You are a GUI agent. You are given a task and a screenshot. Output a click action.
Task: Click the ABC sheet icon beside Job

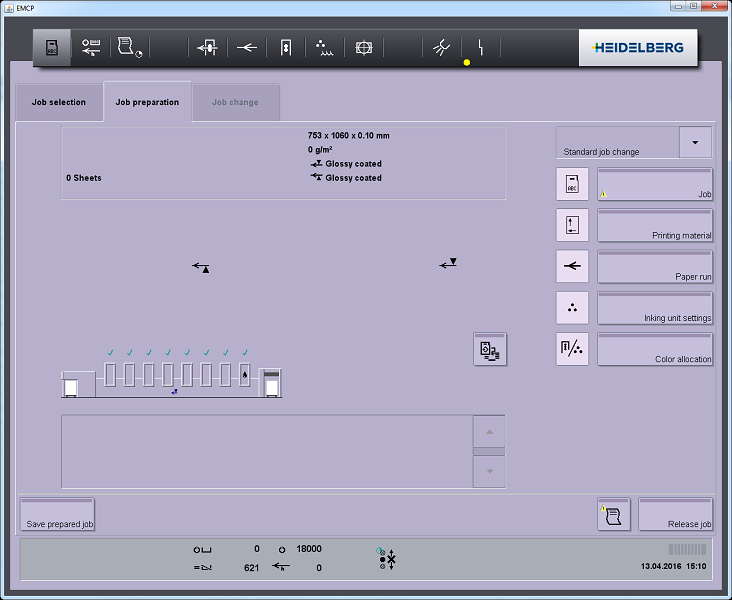[x=572, y=184]
